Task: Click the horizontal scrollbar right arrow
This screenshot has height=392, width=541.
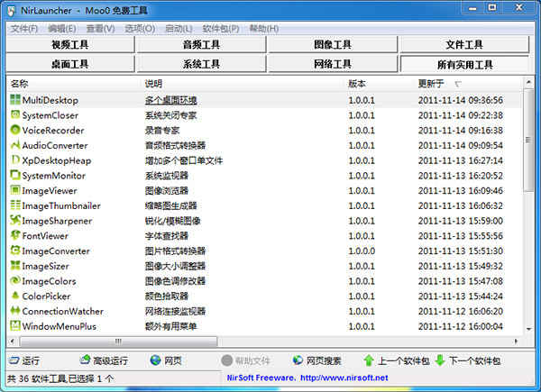Action: click(x=516, y=341)
